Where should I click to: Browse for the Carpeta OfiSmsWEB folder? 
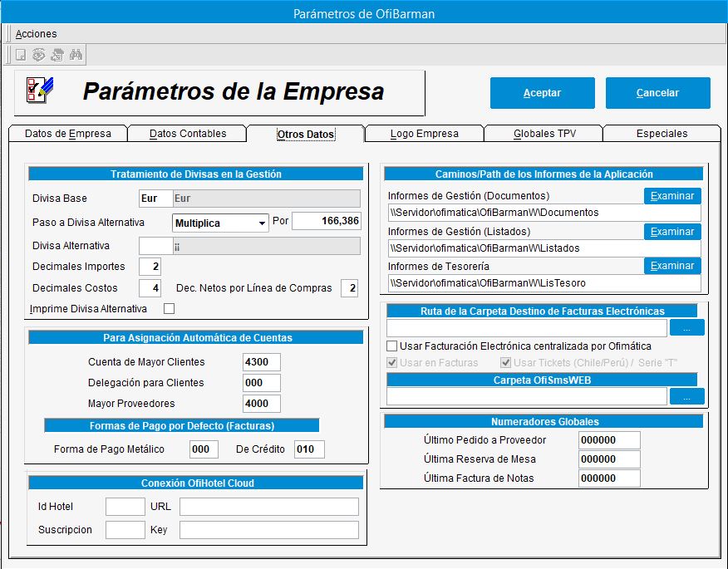click(687, 396)
